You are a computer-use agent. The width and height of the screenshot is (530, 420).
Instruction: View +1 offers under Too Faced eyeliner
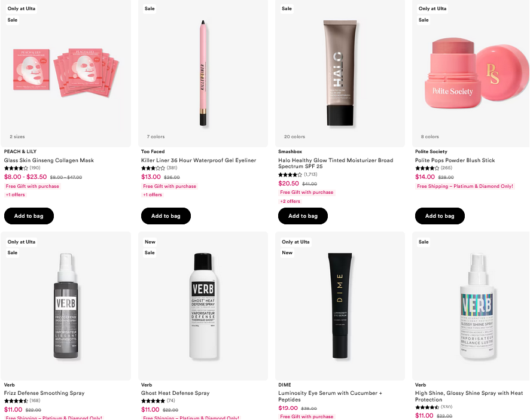[153, 195]
